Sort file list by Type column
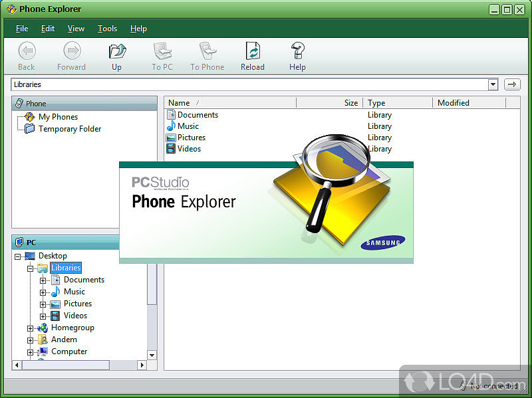 coord(398,103)
